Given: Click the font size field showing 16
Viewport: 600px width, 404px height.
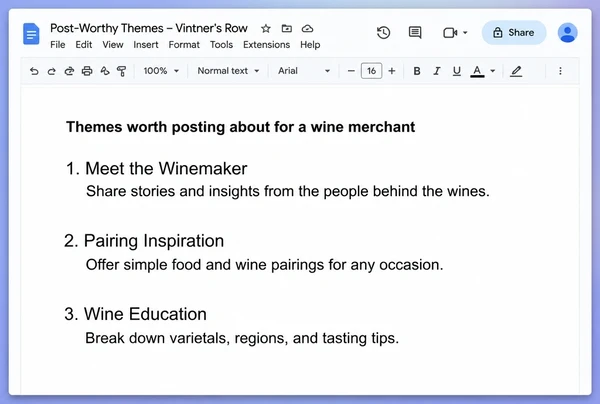Looking at the screenshot, I should click(371, 71).
